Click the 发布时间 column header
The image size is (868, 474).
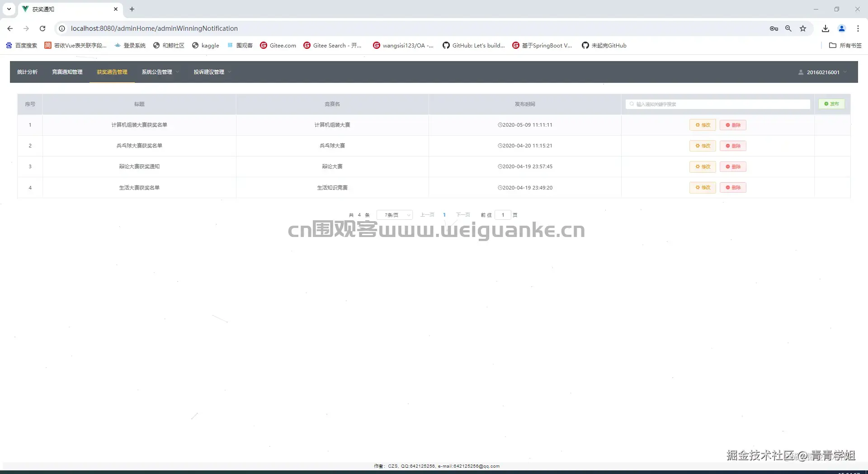pos(525,104)
